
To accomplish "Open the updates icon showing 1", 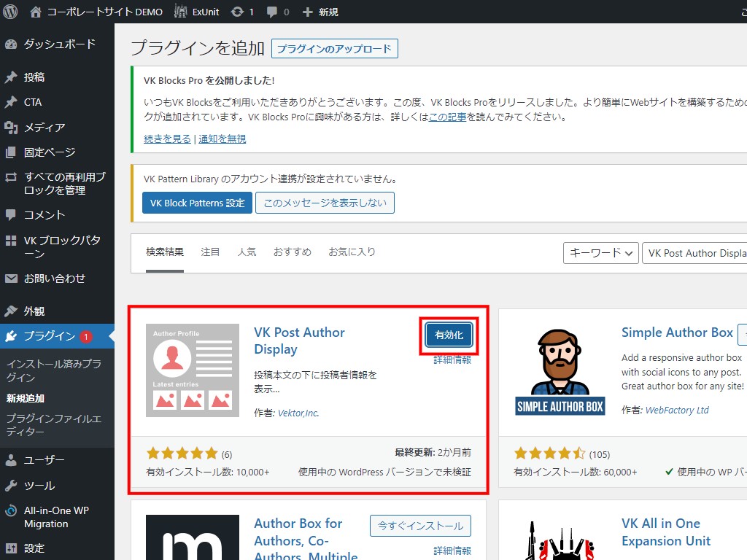I will (x=237, y=12).
